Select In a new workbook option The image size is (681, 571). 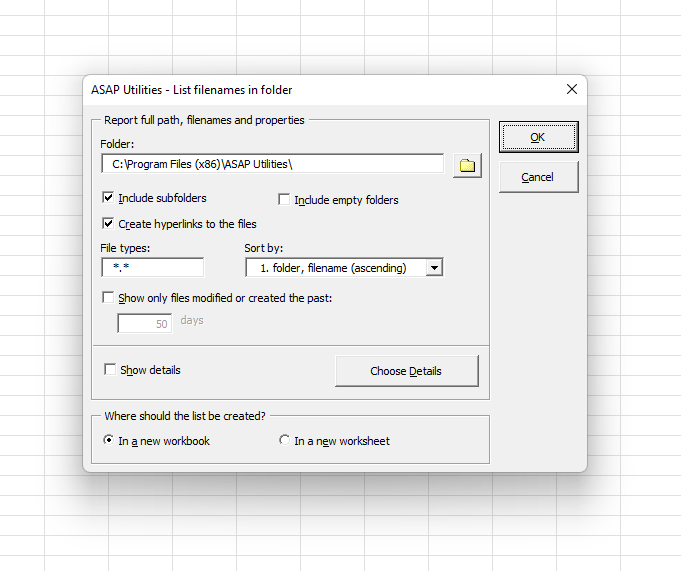pyautogui.click(x=108, y=440)
